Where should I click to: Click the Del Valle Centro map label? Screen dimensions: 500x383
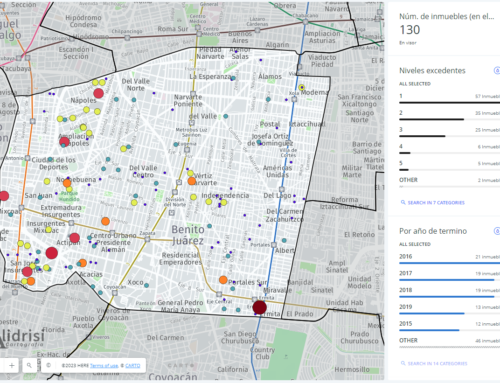(143, 171)
